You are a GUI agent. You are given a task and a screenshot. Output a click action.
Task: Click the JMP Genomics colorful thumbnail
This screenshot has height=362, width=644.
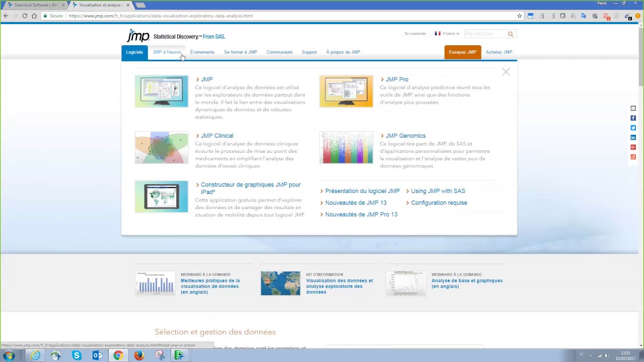pyautogui.click(x=346, y=148)
